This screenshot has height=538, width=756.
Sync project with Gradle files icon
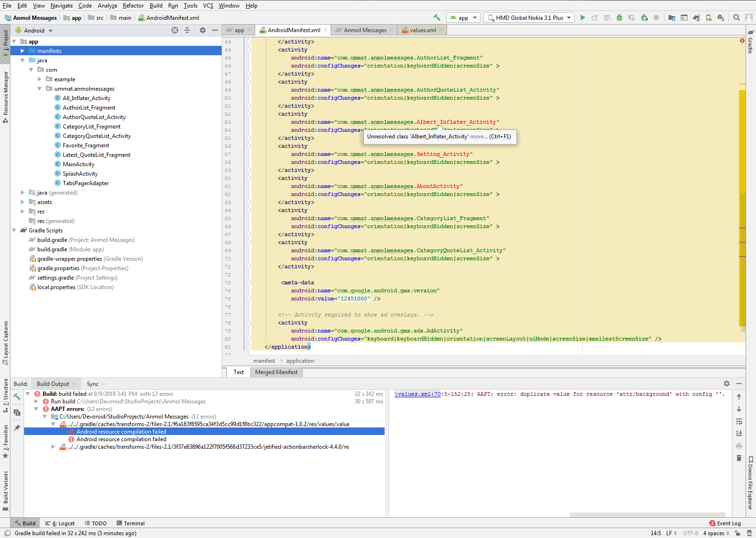(x=697, y=17)
